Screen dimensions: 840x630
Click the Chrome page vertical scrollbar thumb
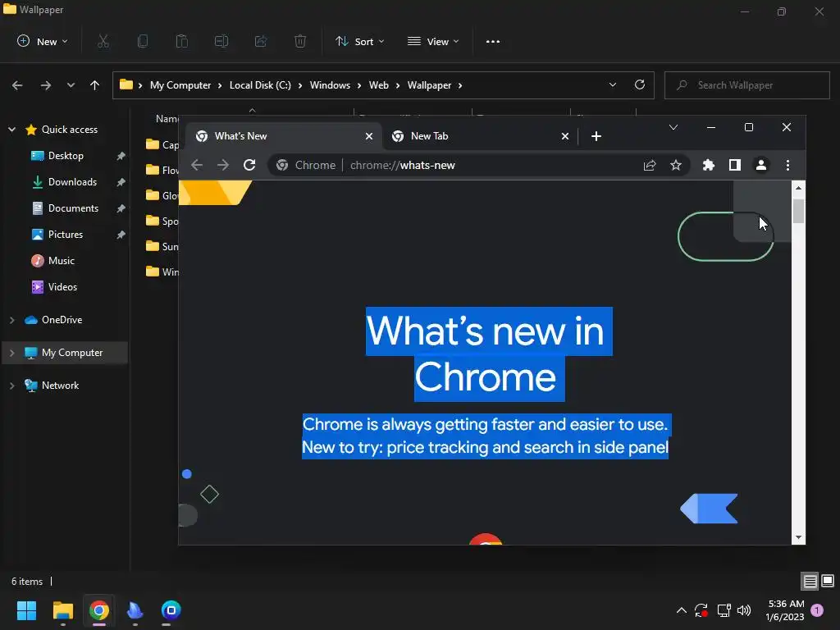point(798,211)
